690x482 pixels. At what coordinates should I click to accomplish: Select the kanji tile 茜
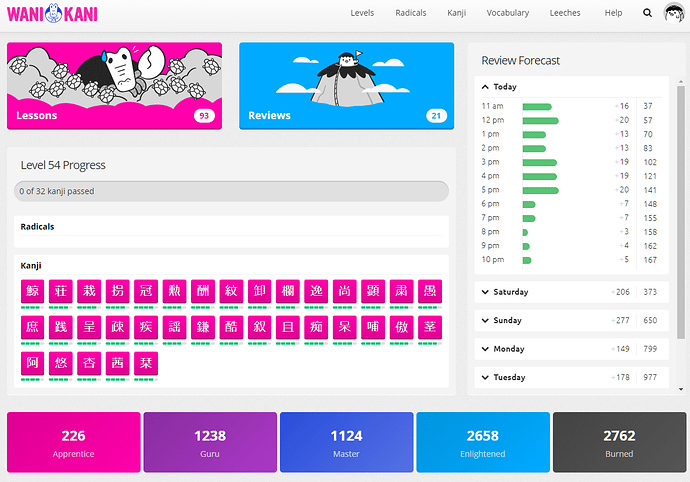click(x=117, y=363)
